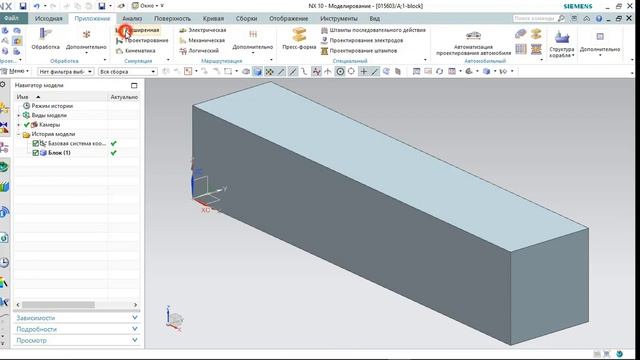Click the command finder magnifier icon
The height and width of the screenshot is (360, 640).
point(561,18)
